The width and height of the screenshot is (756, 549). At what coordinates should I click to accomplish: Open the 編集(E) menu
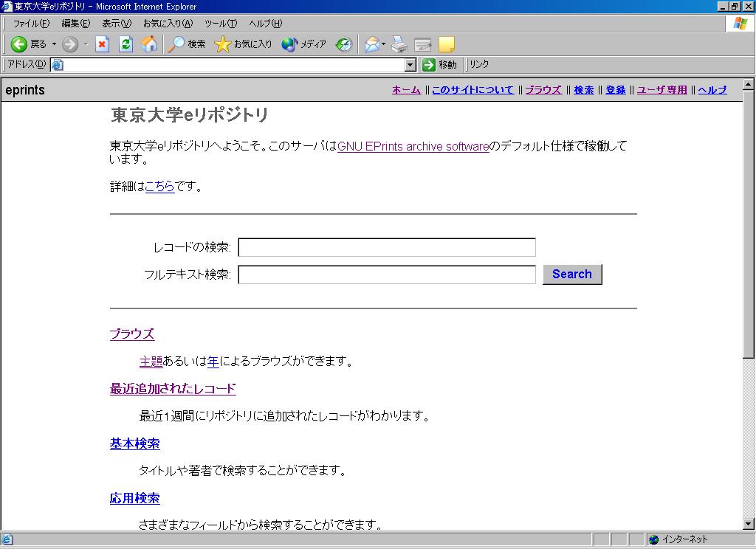pyautogui.click(x=76, y=23)
